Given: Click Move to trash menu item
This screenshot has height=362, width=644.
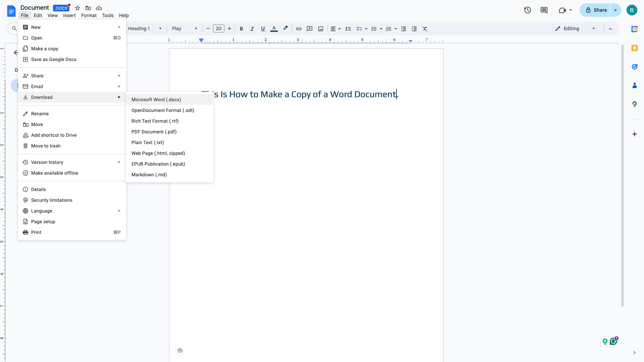Looking at the screenshot, I should [x=72, y=146].
